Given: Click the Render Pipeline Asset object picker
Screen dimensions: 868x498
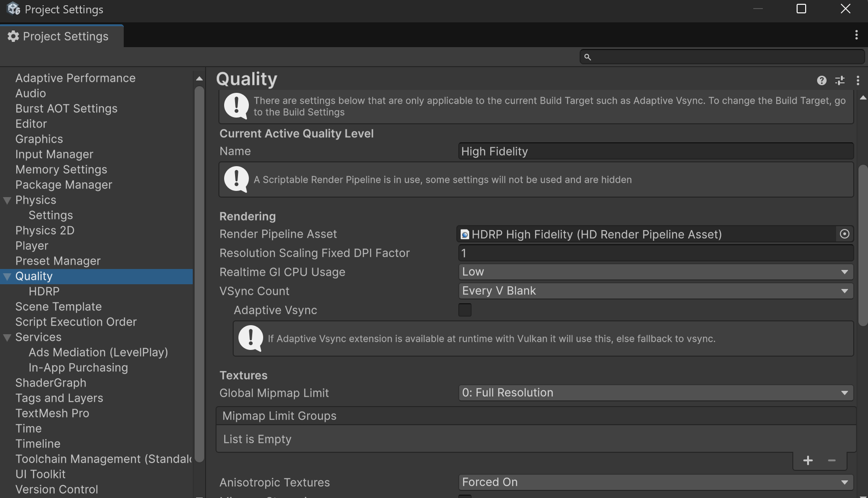Looking at the screenshot, I should coord(844,234).
